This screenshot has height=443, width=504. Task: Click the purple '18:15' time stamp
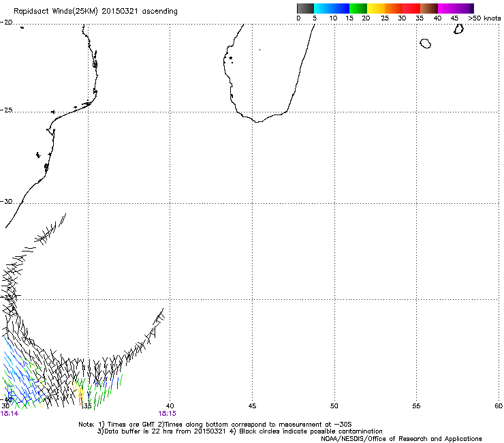(167, 414)
